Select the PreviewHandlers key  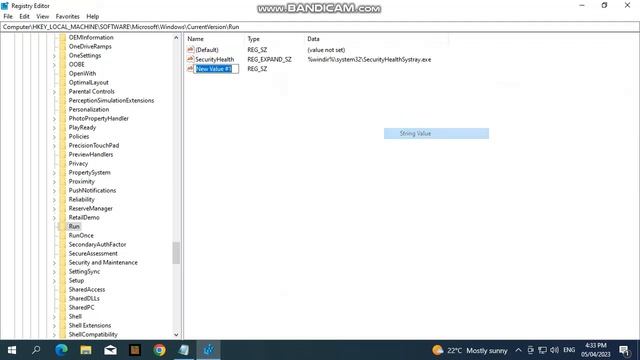click(x=91, y=154)
